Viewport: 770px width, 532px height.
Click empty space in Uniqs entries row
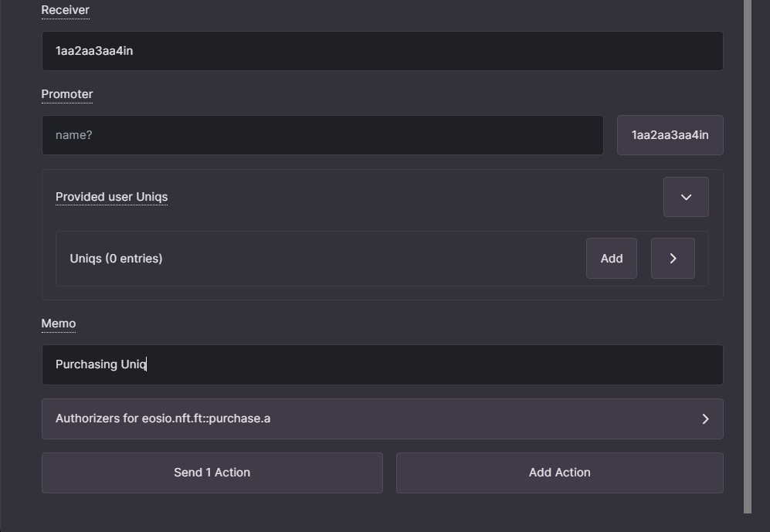tap(373, 259)
